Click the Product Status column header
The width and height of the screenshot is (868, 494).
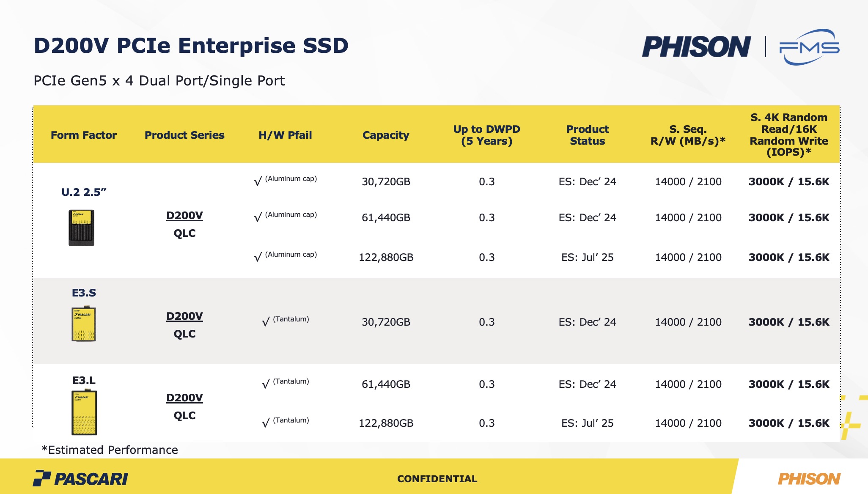(x=587, y=135)
